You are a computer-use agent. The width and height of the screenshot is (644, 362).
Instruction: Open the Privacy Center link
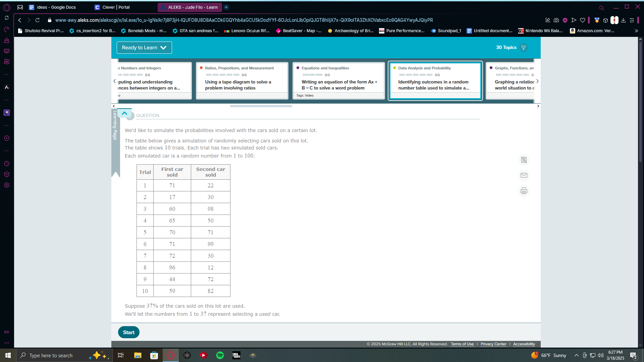tap(493, 344)
